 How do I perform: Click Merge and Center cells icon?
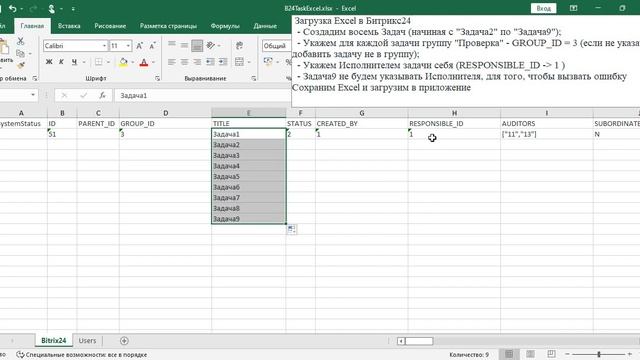coord(240,62)
